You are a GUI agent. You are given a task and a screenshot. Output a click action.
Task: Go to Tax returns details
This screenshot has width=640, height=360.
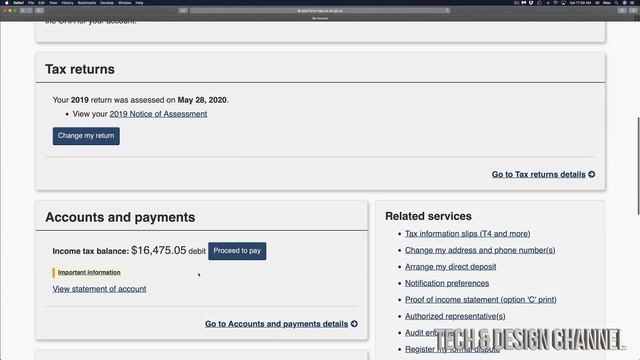point(538,174)
